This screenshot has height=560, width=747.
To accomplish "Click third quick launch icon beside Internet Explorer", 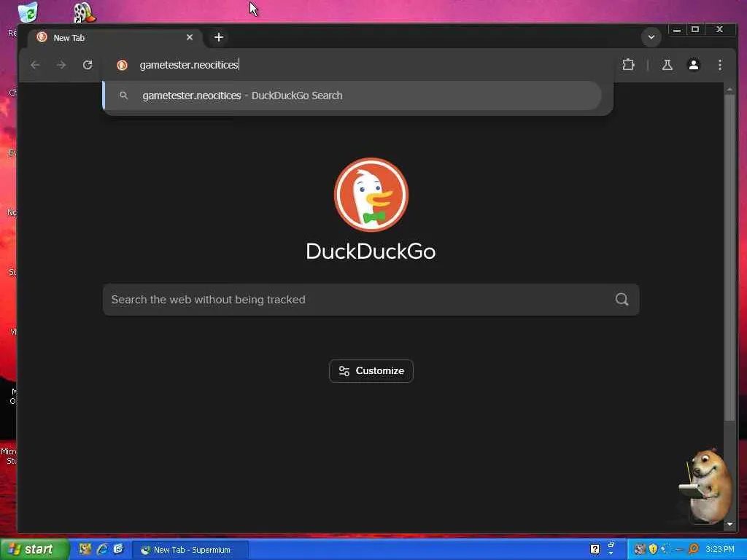I will click(x=118, y=550).
